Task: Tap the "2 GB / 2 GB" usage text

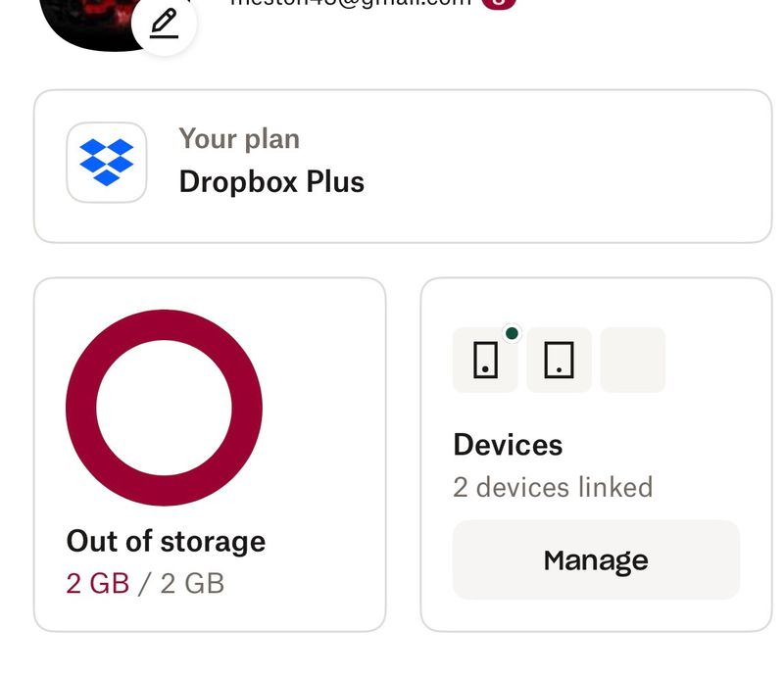Action: [145, 584]
